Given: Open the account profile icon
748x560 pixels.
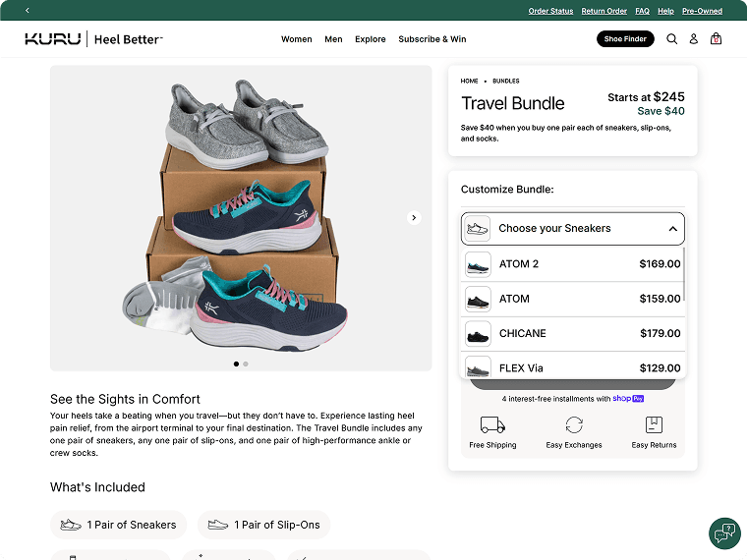Looking at the screenshot, I should (x=693, y=39).
